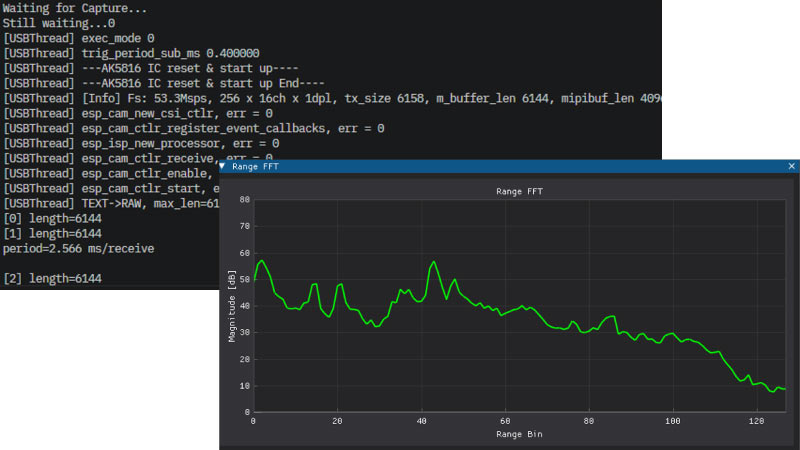Click the 80 tick on magnitude axis
The image size is (800, 450).
point(245,199)
